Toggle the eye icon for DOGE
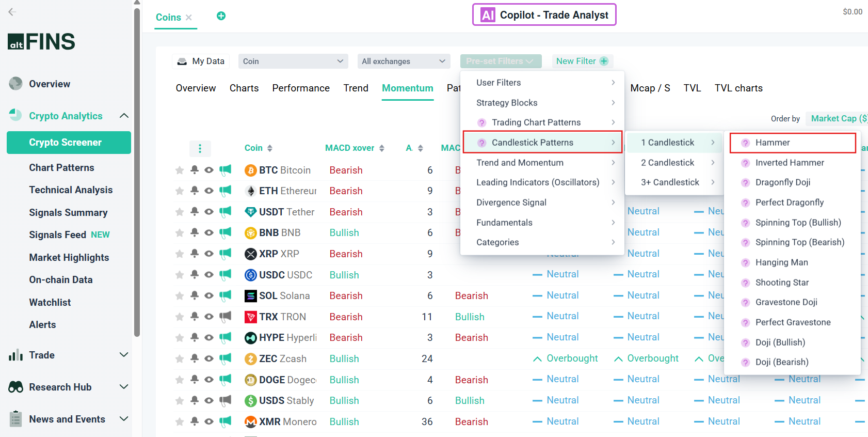 (209, 380)
